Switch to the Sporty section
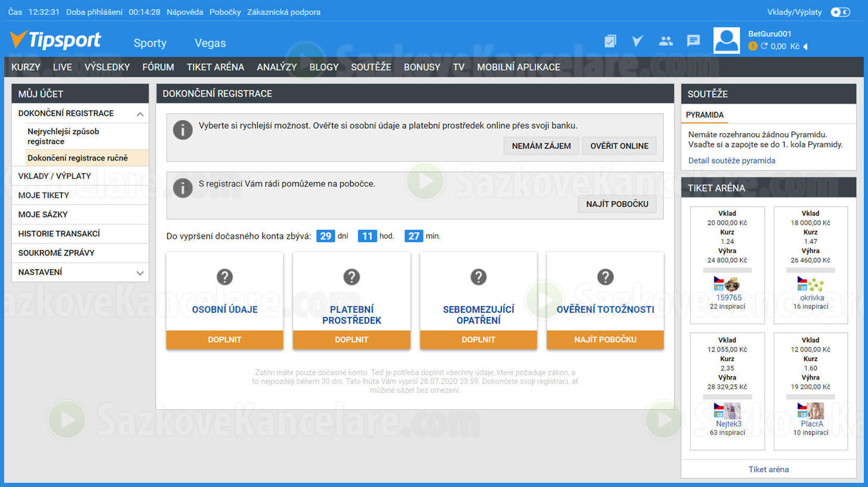This screenshot has width=868, height=487. tap(150, 43)
